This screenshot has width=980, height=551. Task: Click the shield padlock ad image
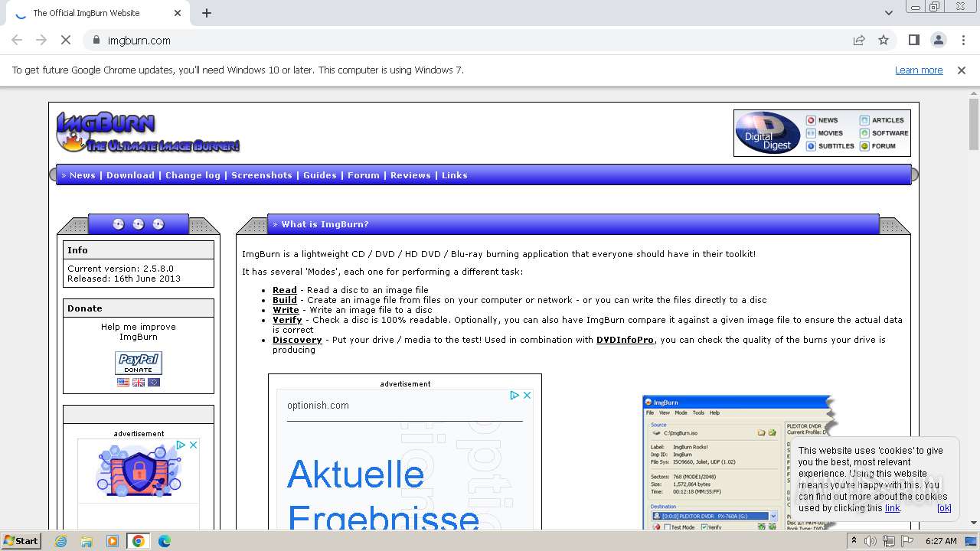(x=139, y=470)
